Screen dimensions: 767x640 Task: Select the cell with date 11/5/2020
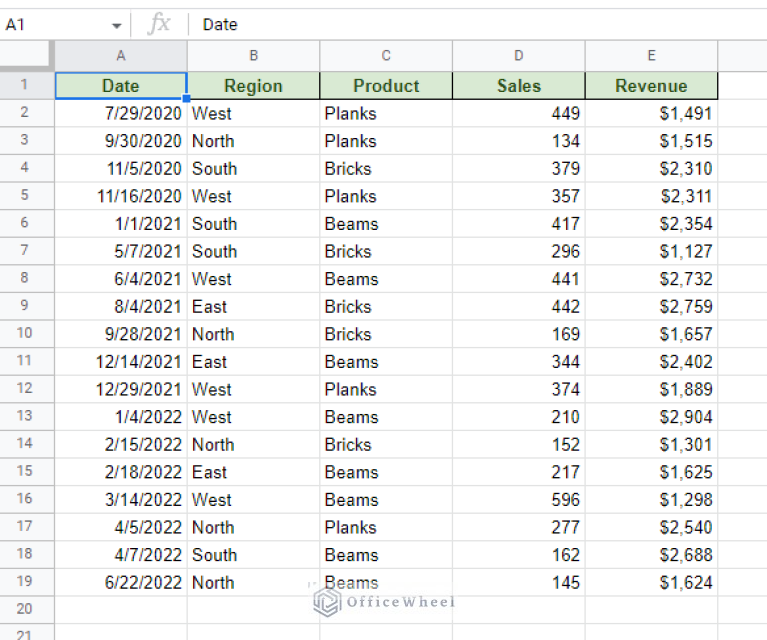[121, 169]
